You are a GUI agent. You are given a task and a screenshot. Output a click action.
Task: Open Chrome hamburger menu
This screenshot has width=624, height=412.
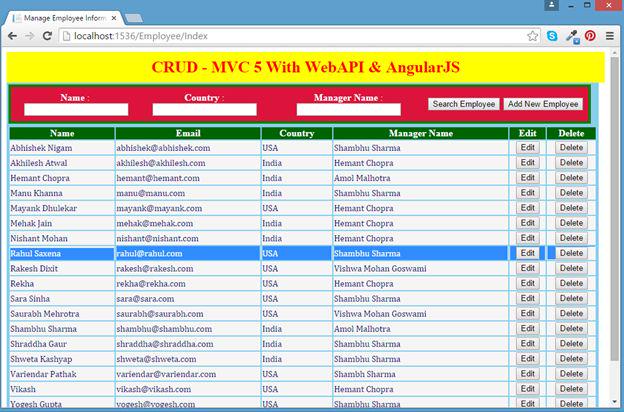610,36
